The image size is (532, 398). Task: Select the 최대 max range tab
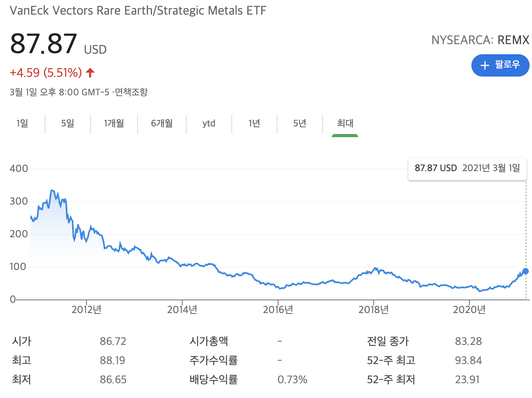[x=345, y=123]
